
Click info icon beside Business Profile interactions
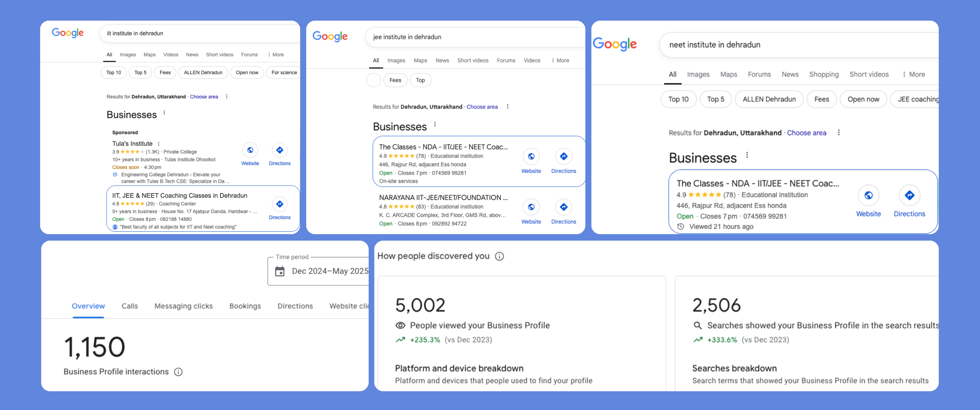point(178,372)
